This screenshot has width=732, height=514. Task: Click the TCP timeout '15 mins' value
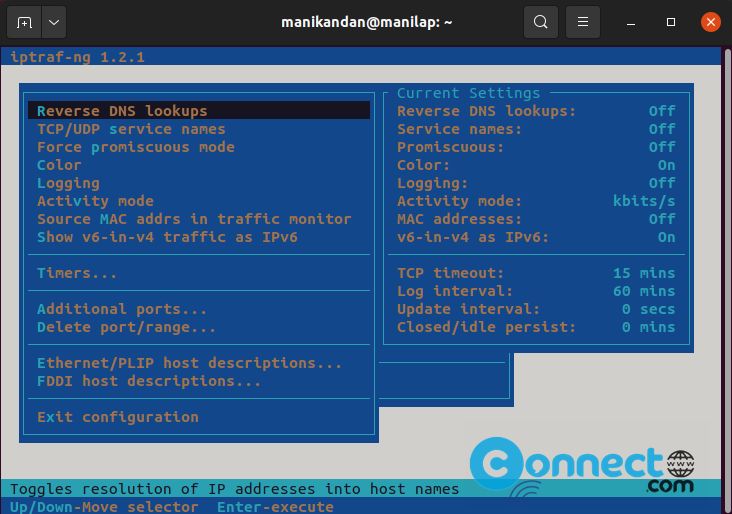pos(644,273)
